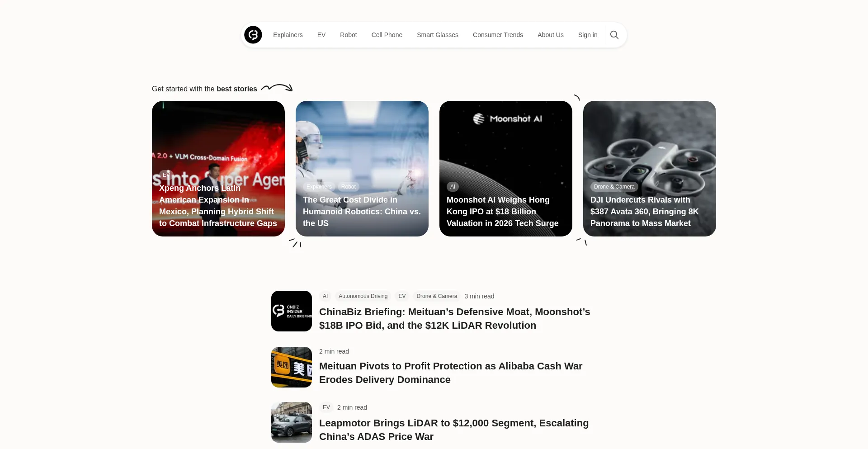Navigate to Smart Glasses
This screenshot has height=449, width=868.
pyautogui.click(x=438, y=35)
